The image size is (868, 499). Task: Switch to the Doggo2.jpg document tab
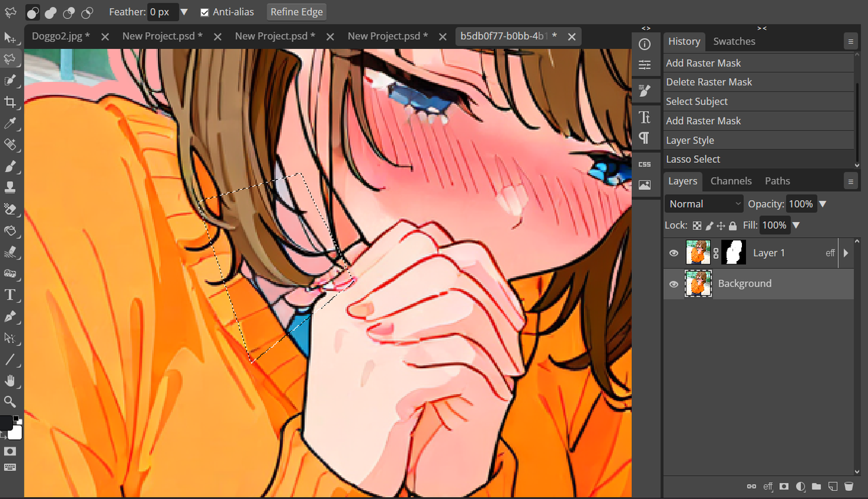tap(61, 36)
